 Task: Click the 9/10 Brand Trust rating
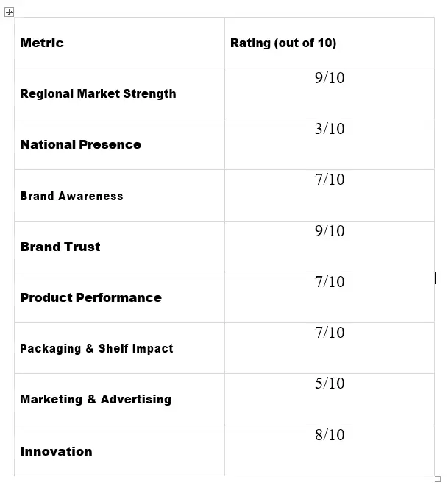pyautogui.click(x=330, y=231)
